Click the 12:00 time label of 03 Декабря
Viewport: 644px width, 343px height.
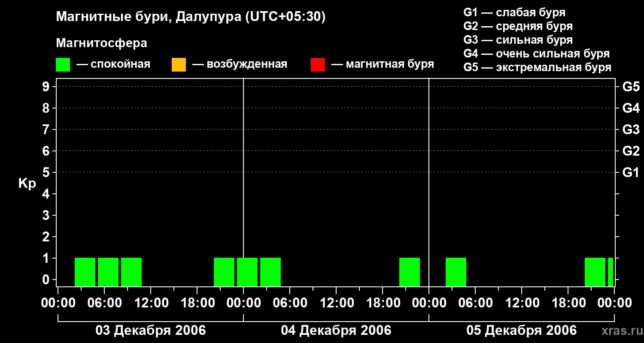pos(151,303)
